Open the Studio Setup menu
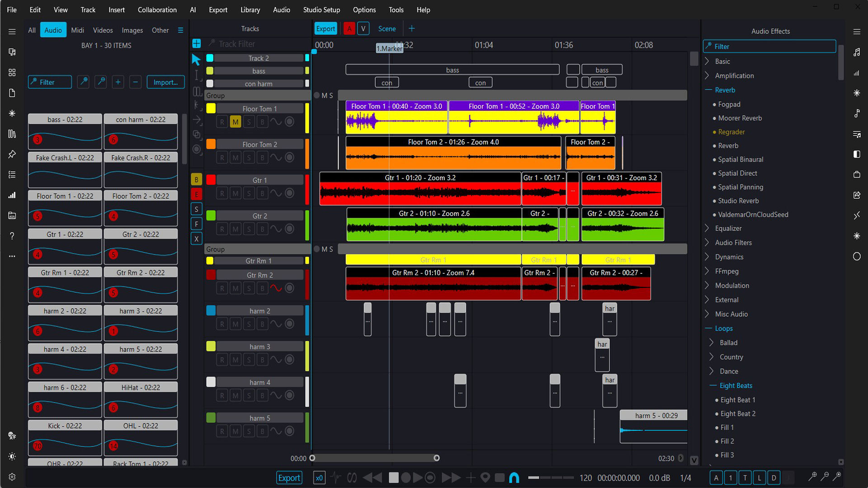Screen dimensions: 868x488 click(321, 9)
